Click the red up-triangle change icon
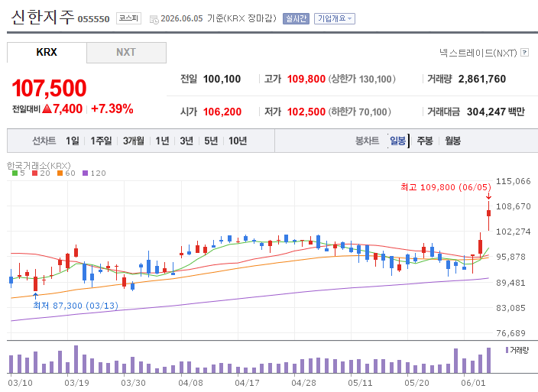This screenshot has width=538, height=392. point(47,109)
